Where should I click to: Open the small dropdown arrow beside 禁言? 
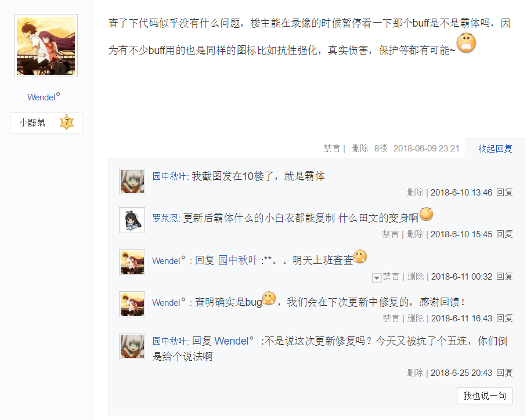[377, 278]
